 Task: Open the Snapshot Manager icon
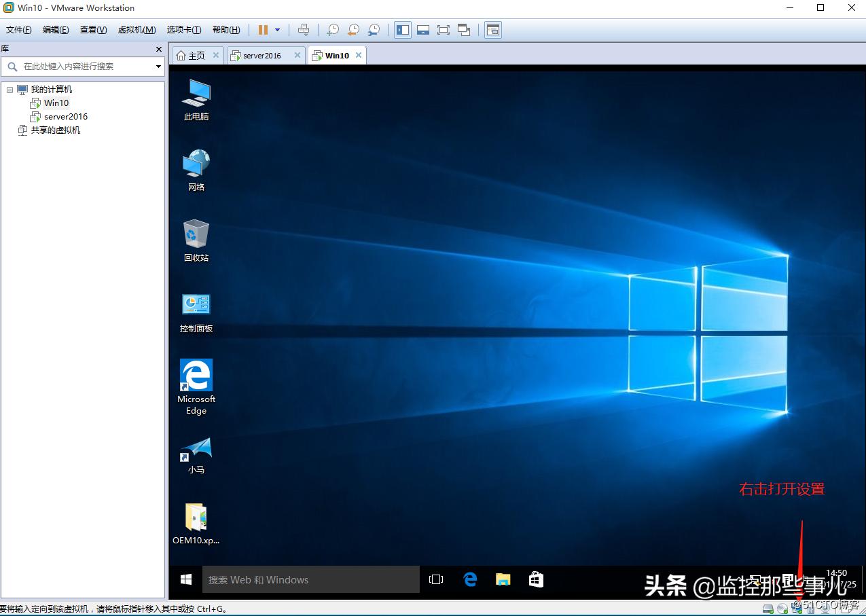tap(374, 29)
